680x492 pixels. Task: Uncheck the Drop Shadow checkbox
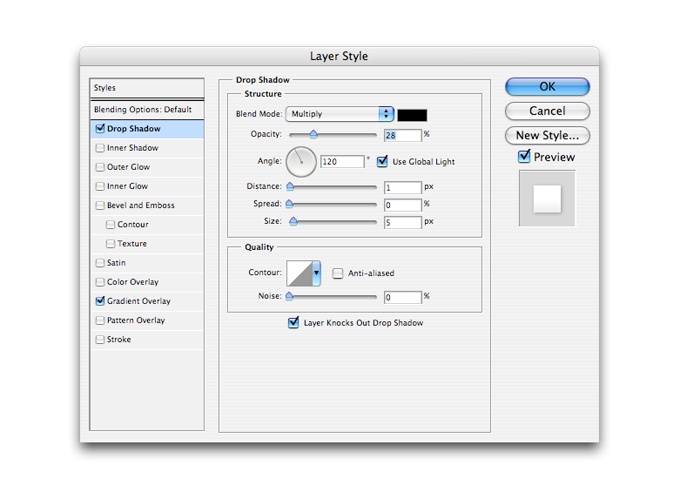pos(100,128)
